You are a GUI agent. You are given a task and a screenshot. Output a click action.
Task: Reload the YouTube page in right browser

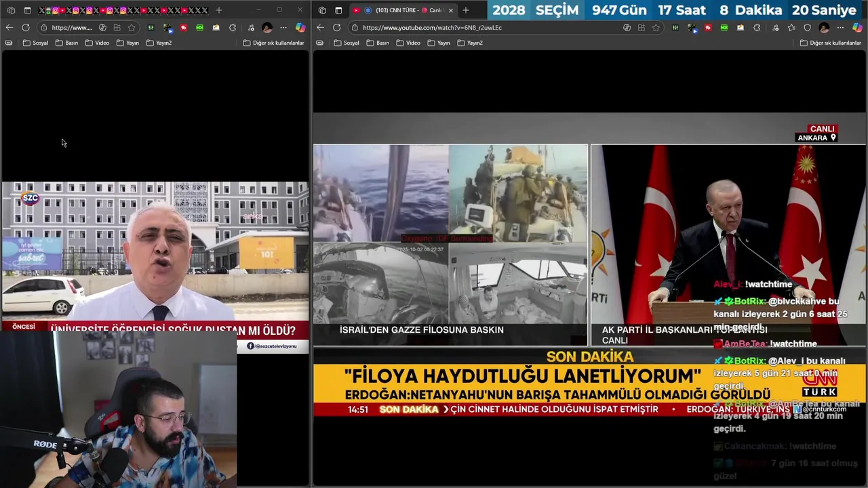click(337, 28)
